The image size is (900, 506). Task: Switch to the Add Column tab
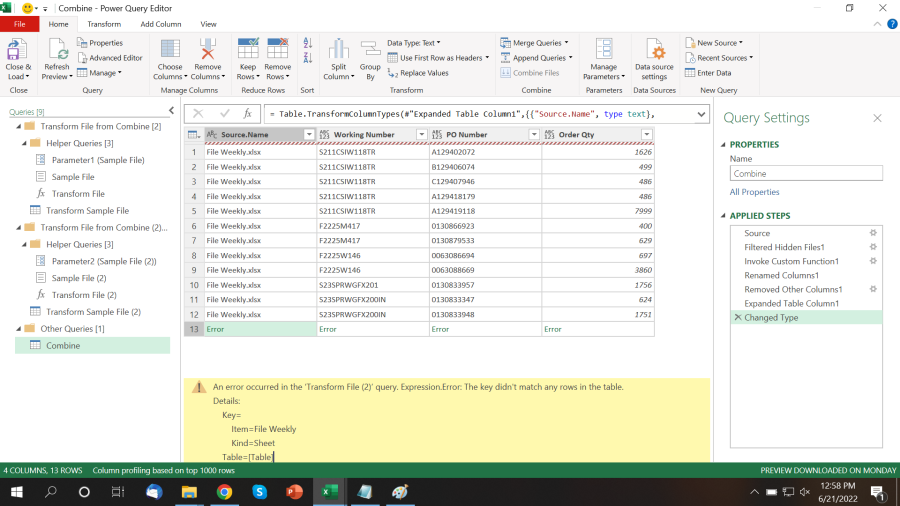(x=161, y=24)
